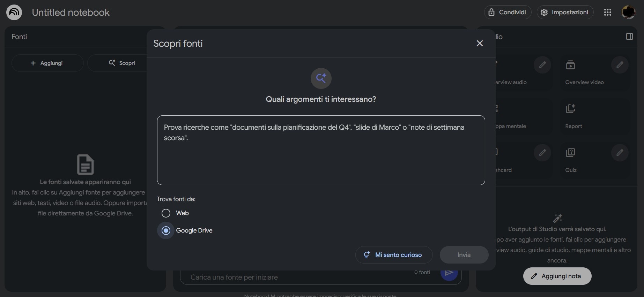Select the Web radio option

click(166, 213)
